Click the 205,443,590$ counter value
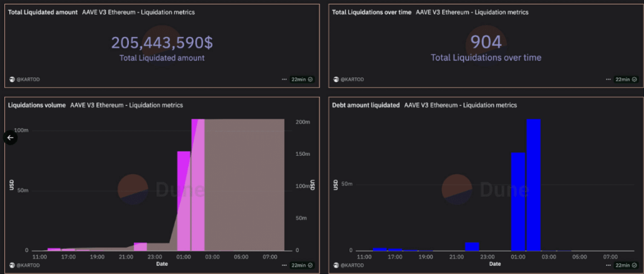This screenshot has width=644, height=274. [162, 43]
